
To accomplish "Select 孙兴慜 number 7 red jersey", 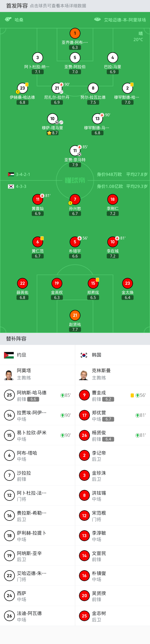I will click(75, 199).
